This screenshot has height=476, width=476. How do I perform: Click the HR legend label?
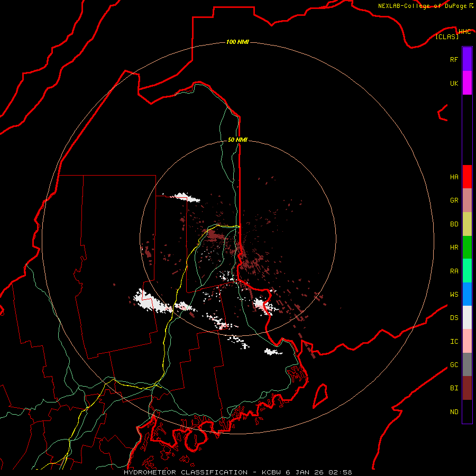click(454, 248)
